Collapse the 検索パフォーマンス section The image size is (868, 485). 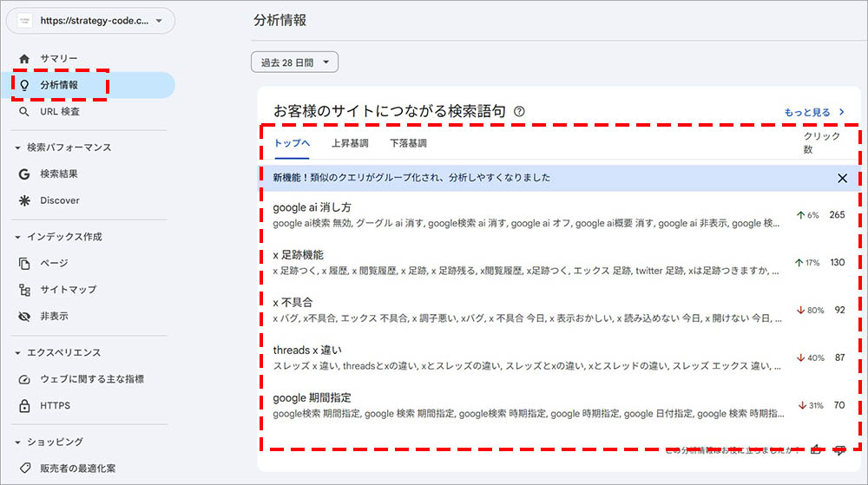18,147
